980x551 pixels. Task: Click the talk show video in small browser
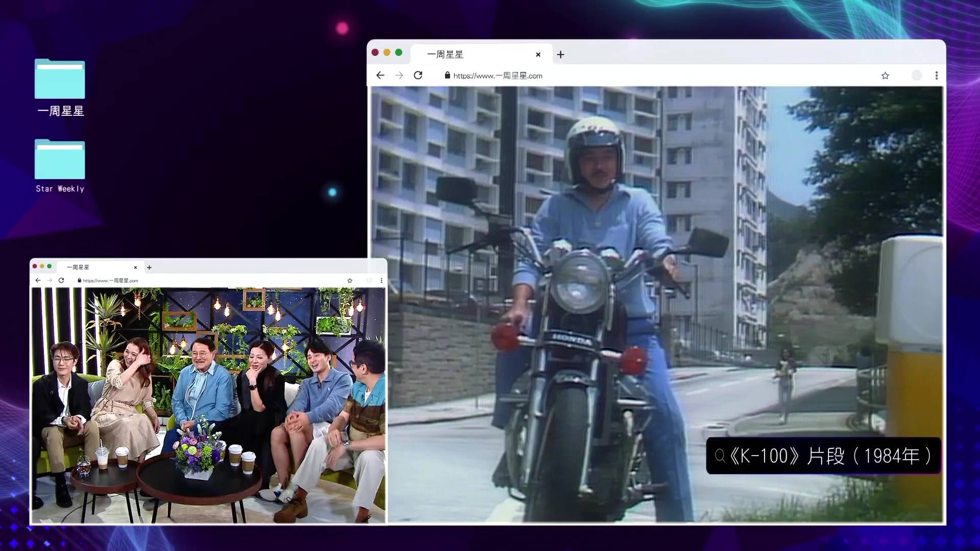(208, 405)
